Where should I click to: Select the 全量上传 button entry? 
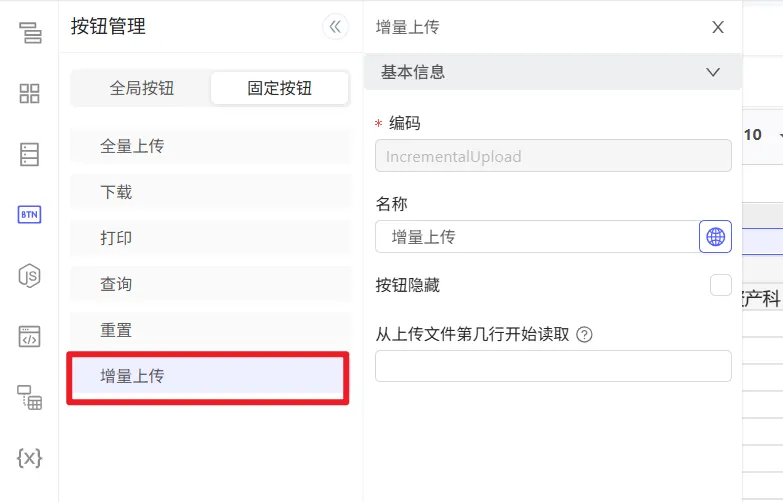(210, 146)
